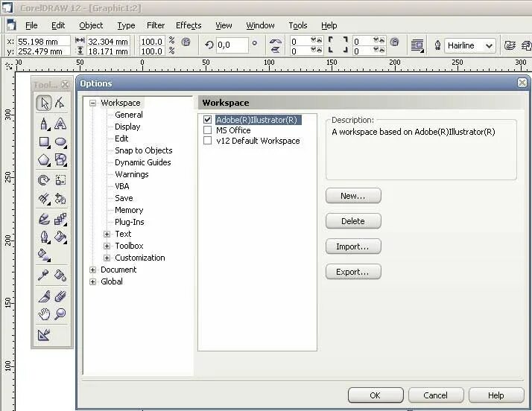Open the Type menu
This screenshot has width=532, height=411.
click(126, 25)
